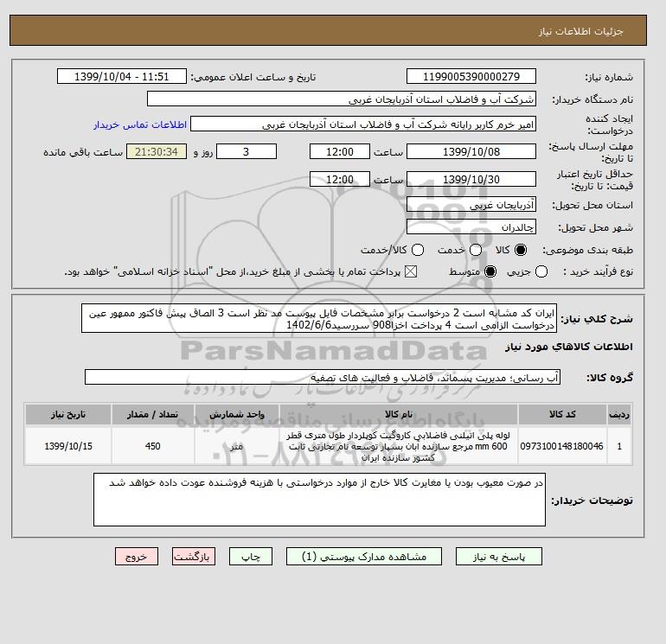Select the کالا/خدمت radio button
Image resolution: width=666 pixels, height=644 pixels.
coord(418,250)
